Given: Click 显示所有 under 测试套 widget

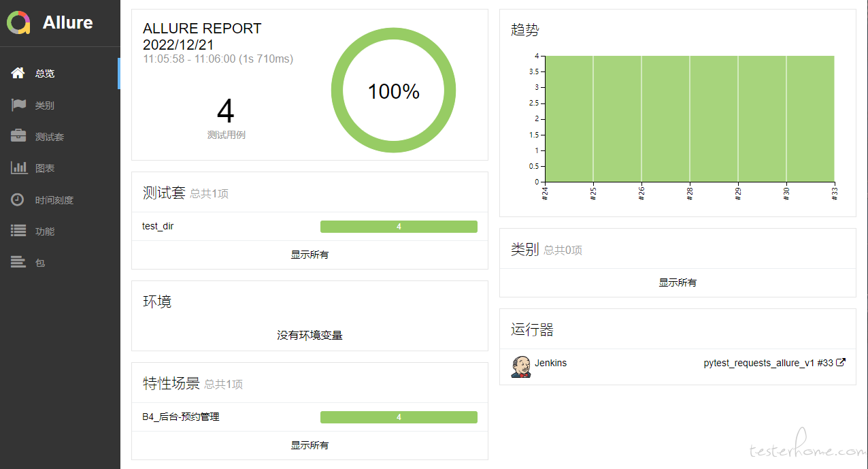Looking at the screenshot, I should (310, 255).
